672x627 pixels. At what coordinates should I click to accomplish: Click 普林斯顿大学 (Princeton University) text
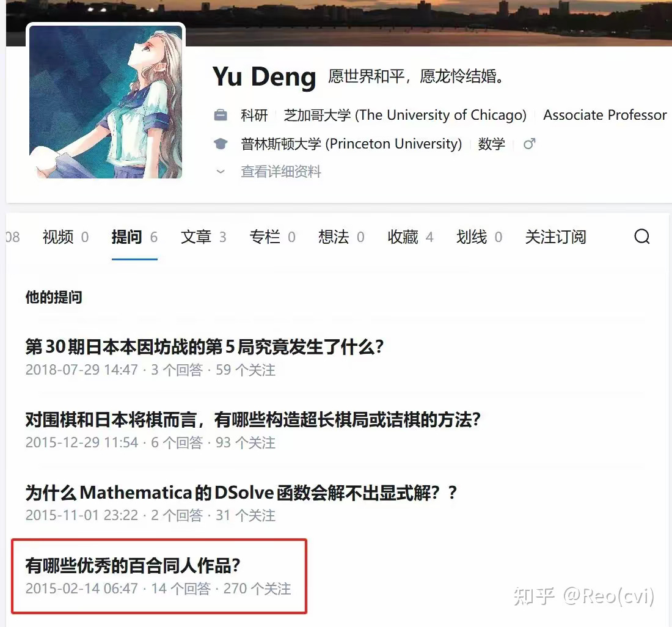351,144
